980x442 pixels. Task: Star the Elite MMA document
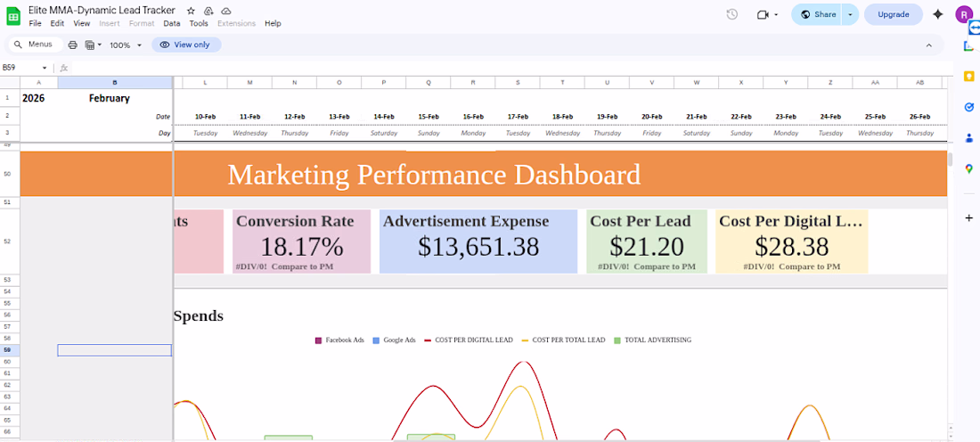pos(191,11)
